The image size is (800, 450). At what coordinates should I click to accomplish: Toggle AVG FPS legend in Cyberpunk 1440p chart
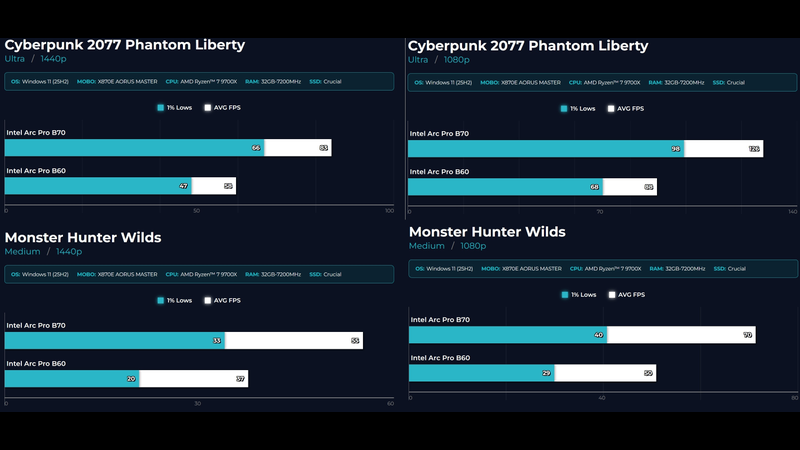pyautogui.click(x=221, y=105)
